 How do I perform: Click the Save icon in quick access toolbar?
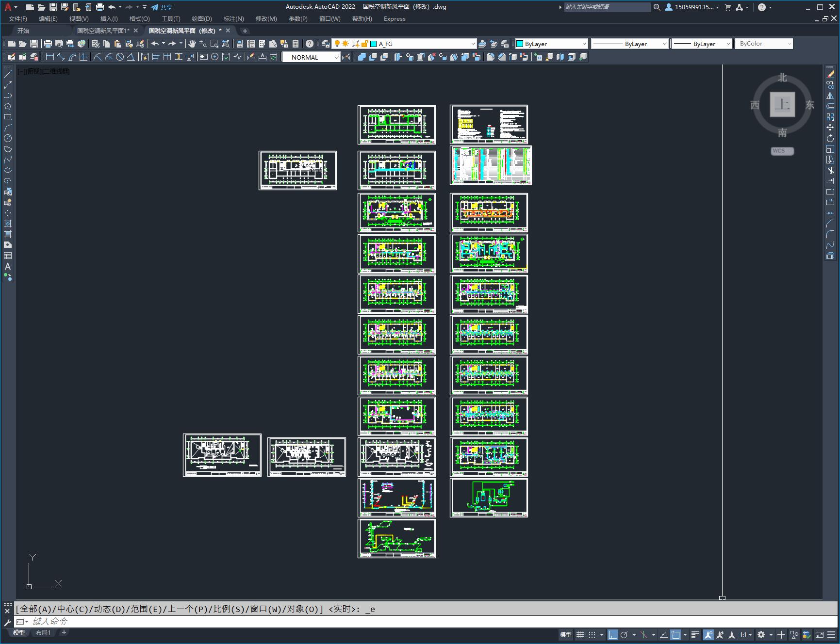point(53,7)
